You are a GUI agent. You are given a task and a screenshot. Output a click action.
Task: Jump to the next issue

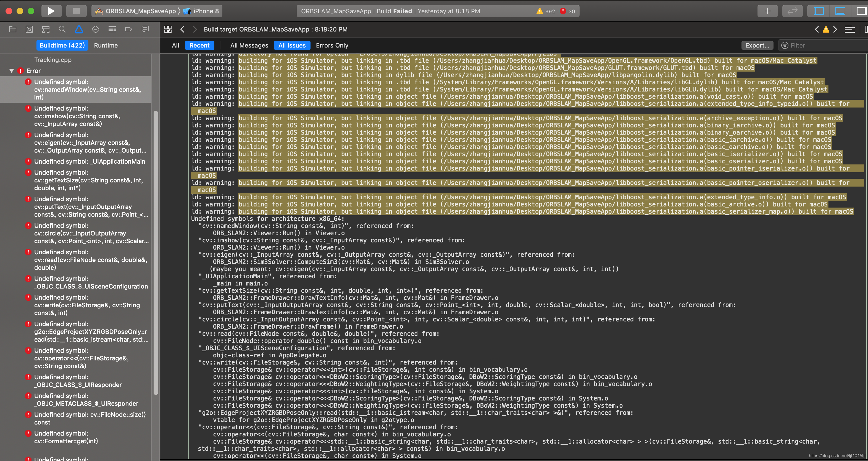(835, 29)
